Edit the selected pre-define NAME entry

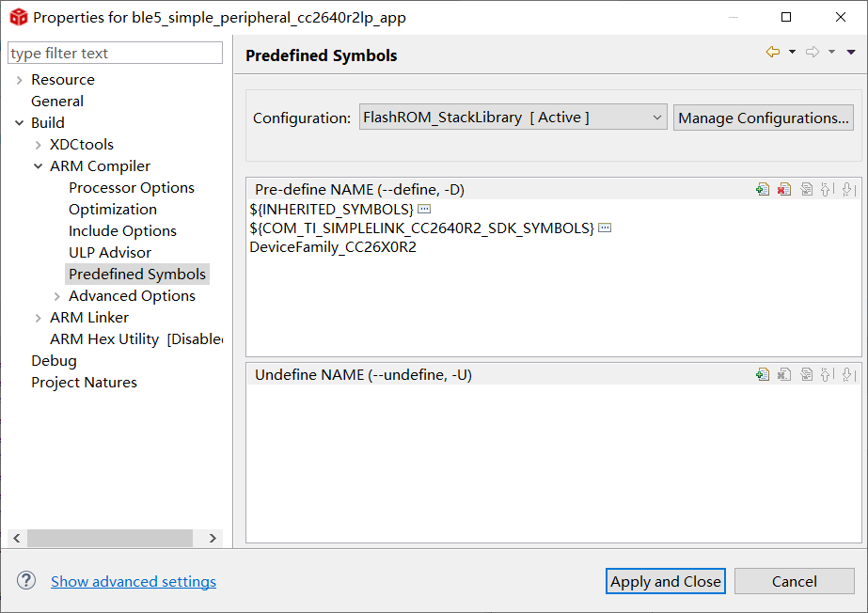pos(807,189)
